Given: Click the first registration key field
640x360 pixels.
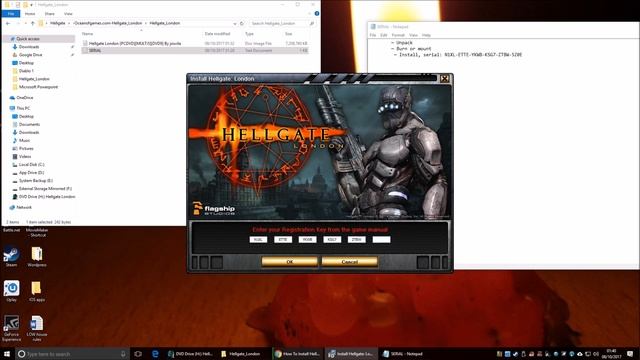Looking at the screenshot, I should click(258, 240).
